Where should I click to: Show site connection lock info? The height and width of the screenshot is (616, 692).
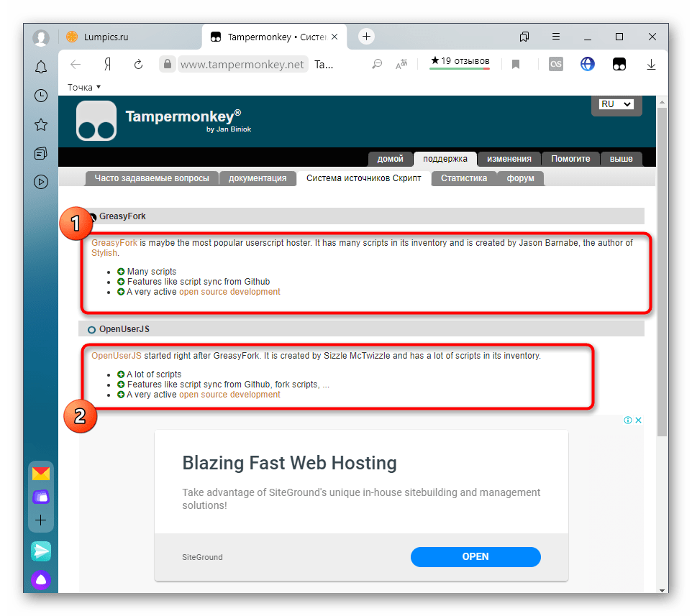(x=168, y=65)
